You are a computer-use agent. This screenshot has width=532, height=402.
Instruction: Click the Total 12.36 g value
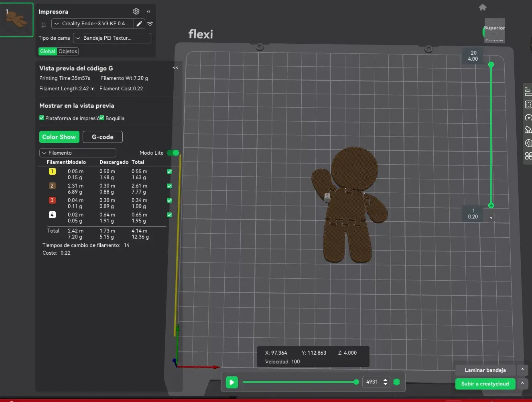point(140,237)
